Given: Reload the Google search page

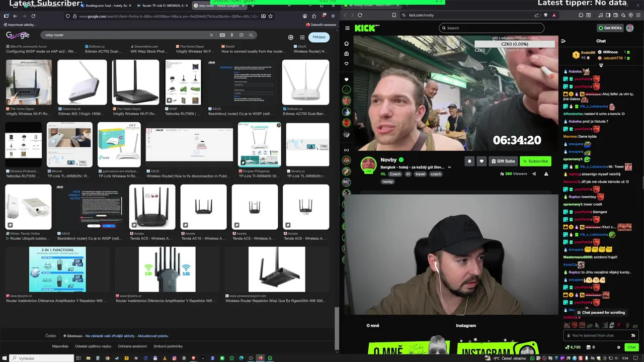Looking at the screenshot, I should (33, 16).
